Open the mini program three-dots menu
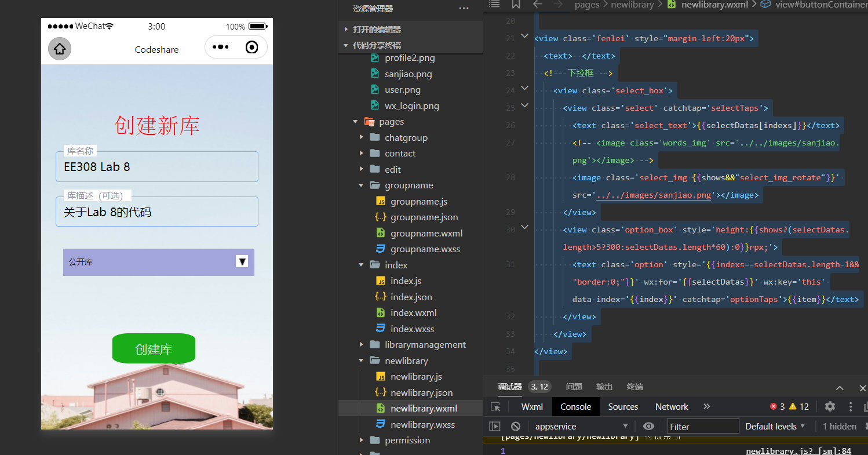Screen dimensions: 868x455 pyautogui.click(x=220, y=48)
